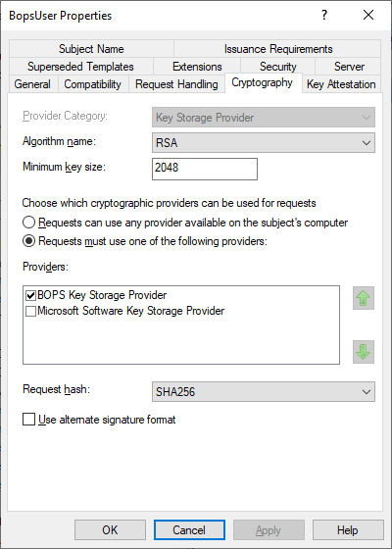Open the Algorithm name dropdown
The width and height of the screenshot is (392, 549).
click(264, 143)
